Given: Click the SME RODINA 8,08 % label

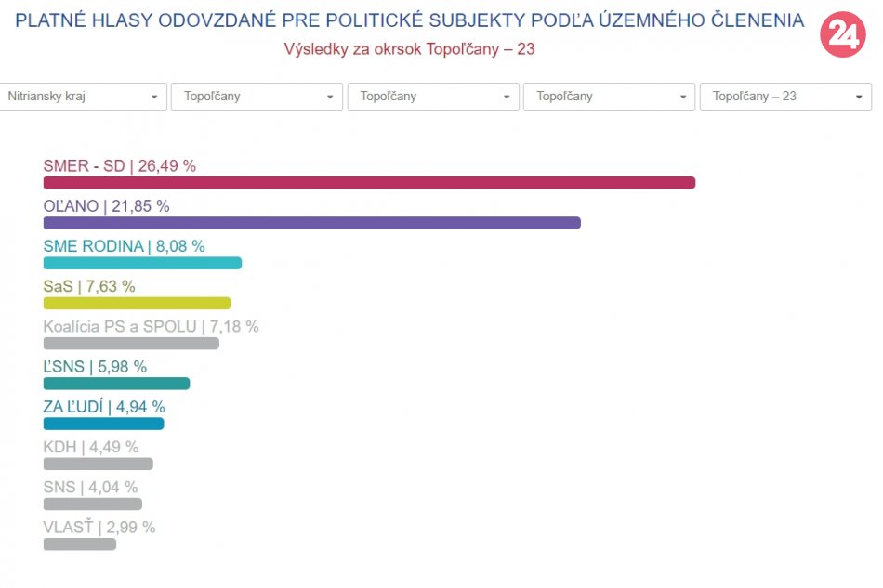Looking at the screenshot, I should 124,246.
